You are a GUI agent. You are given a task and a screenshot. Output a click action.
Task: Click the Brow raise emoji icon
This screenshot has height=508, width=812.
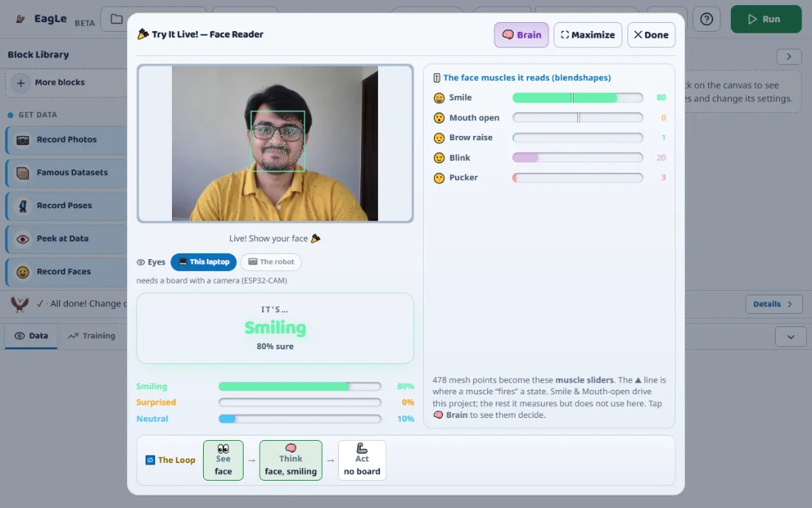point(439,138)
